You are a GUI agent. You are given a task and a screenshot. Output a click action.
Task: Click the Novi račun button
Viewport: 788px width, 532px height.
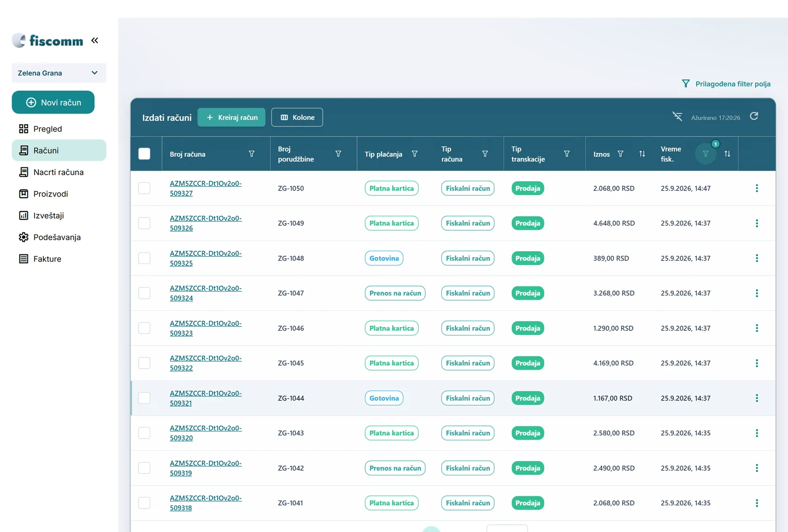[53, 102]
